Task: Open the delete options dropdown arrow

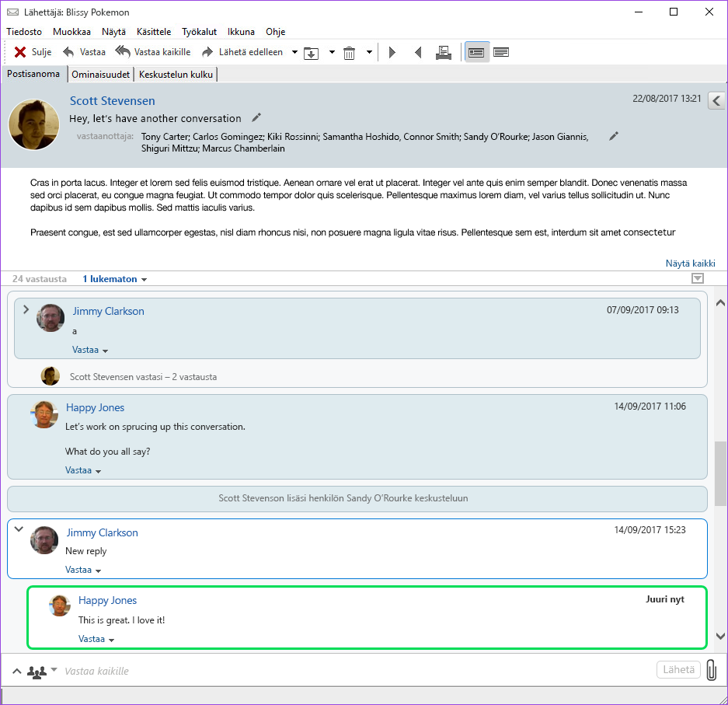Action: (x=369, y=52)
